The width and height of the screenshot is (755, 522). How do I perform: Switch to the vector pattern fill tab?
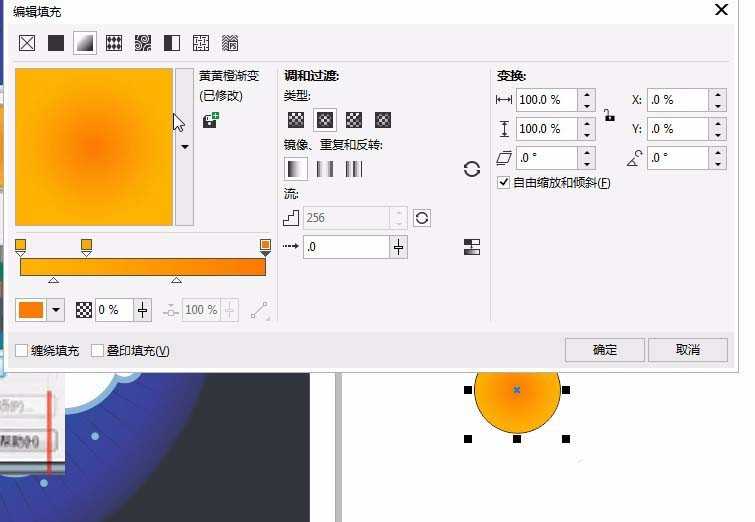(x=114, y=43)
